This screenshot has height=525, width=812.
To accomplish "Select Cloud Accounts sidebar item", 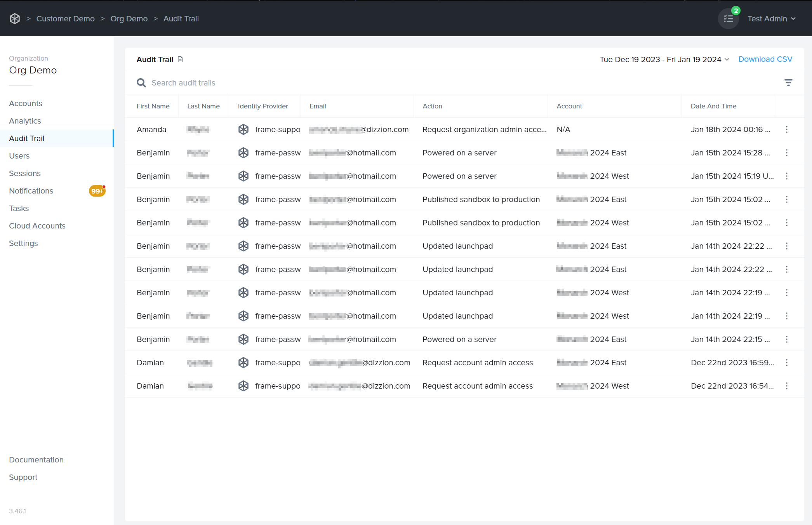I will click(x=37, y=226).
